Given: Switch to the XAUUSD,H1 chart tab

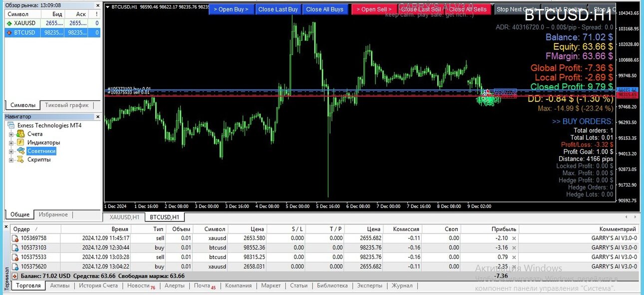Looking at the screenshot, I should coord(124,217).
